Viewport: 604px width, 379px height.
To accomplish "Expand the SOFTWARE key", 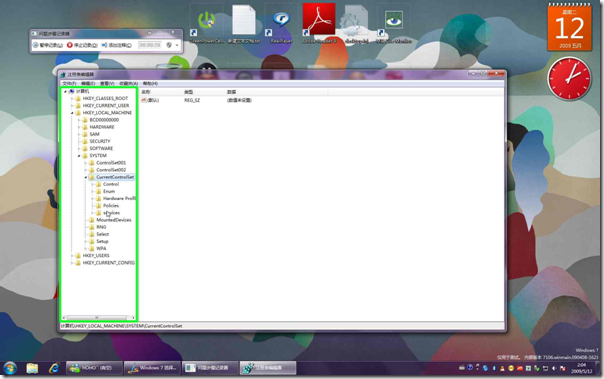I will [79, 148].
